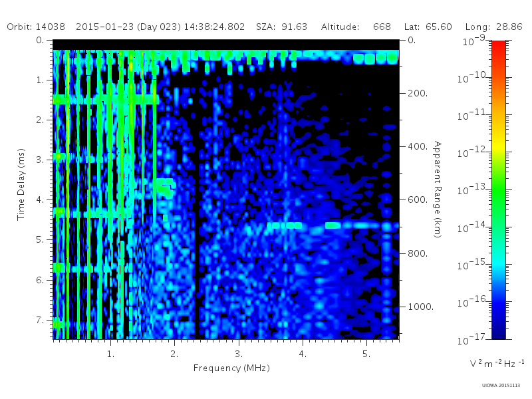Click the '800.' apparent range tick label
The width and height of the screenshot is (532, 399).
[x=418, y=253]
